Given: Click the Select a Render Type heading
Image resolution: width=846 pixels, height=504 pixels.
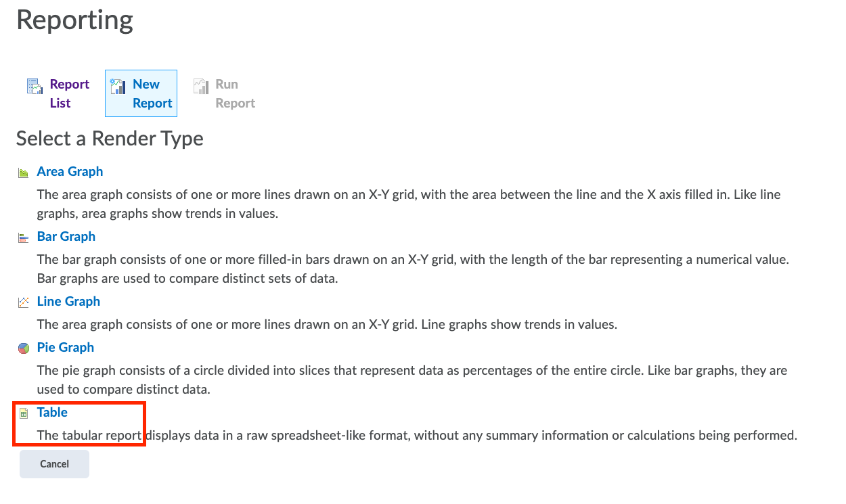Looking at the screenshot, I should [110, 139].
